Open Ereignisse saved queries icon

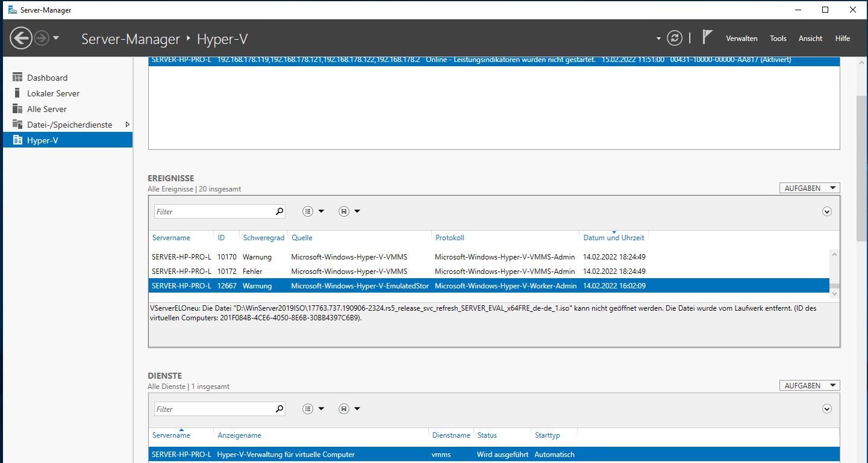pos(344,211)
